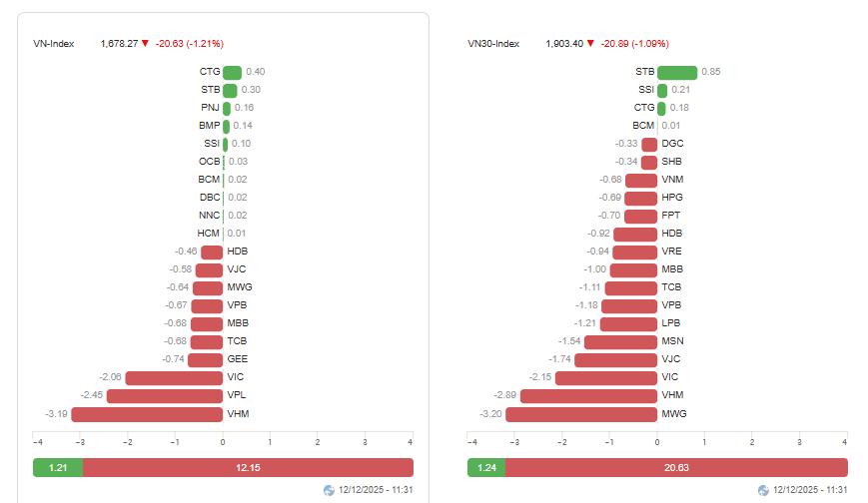Open the VN30-Index title label
Image resolution: width=868 pixels, height=503 pixels.
click(x=493, y=44)
